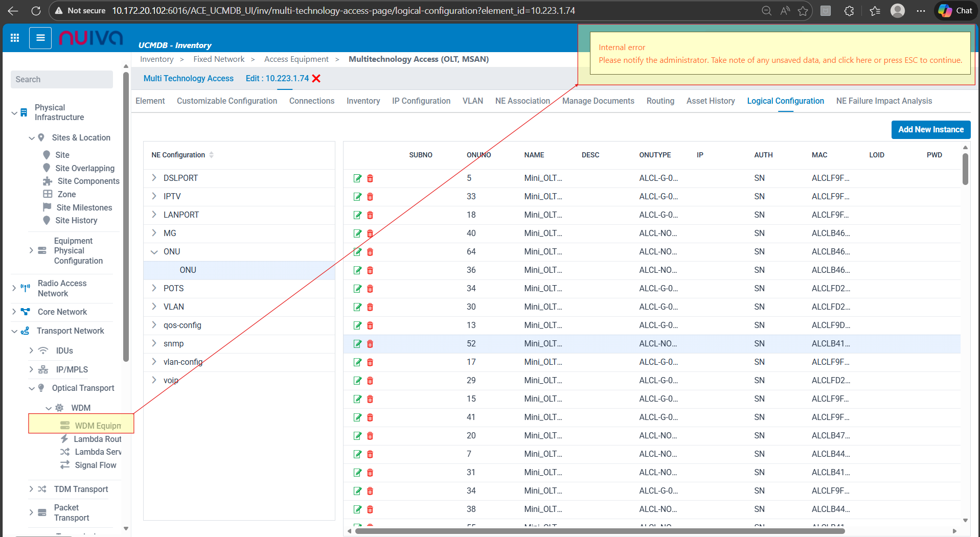Image resolution: width=980 pixels, height=537 pixels.
Task: Click edit icon for ONU number 52
Action: pos(357,344)
